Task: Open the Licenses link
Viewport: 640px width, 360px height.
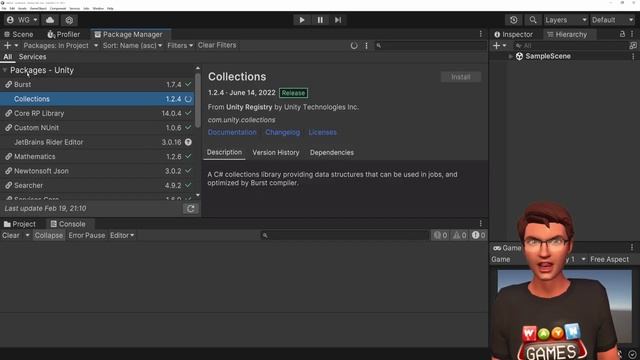Action: pos(322,132)
